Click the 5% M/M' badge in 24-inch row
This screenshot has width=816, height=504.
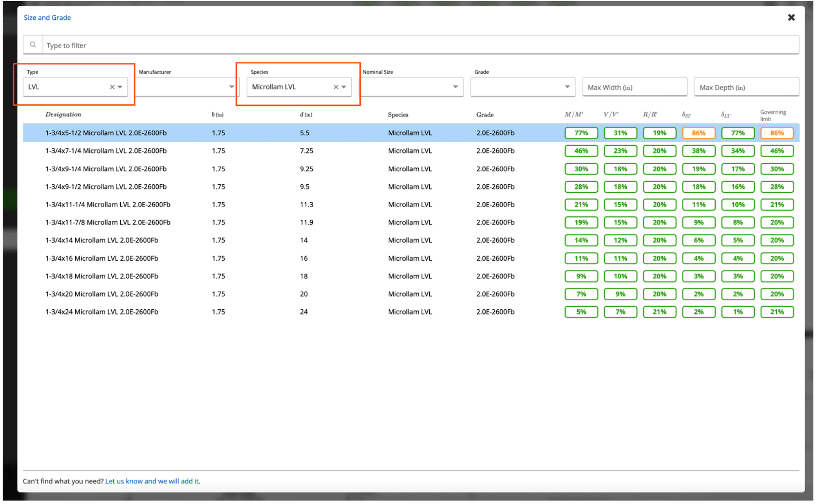click(581, 312)
